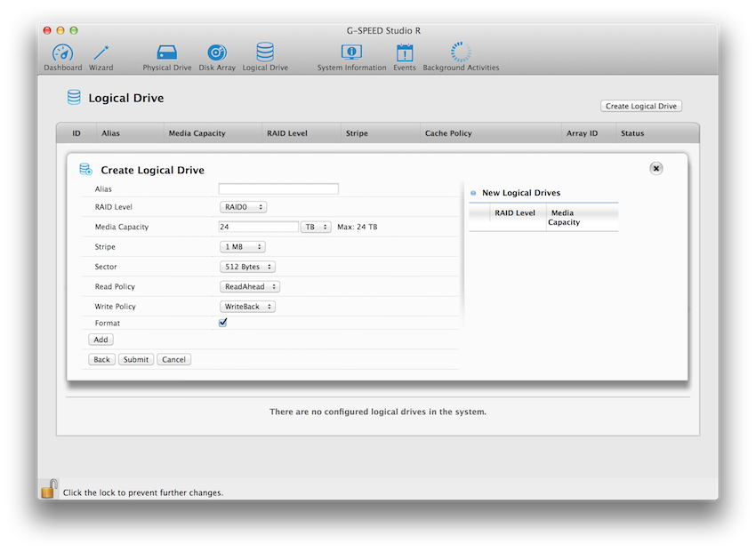
Task: Click the Media Capacity value field
Action: click(x=259, y=227)
